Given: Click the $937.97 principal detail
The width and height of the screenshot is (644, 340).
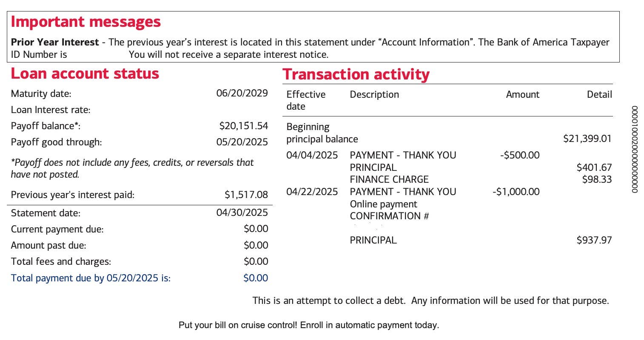Looking at the screenshot, I should (x=594, y=240).
